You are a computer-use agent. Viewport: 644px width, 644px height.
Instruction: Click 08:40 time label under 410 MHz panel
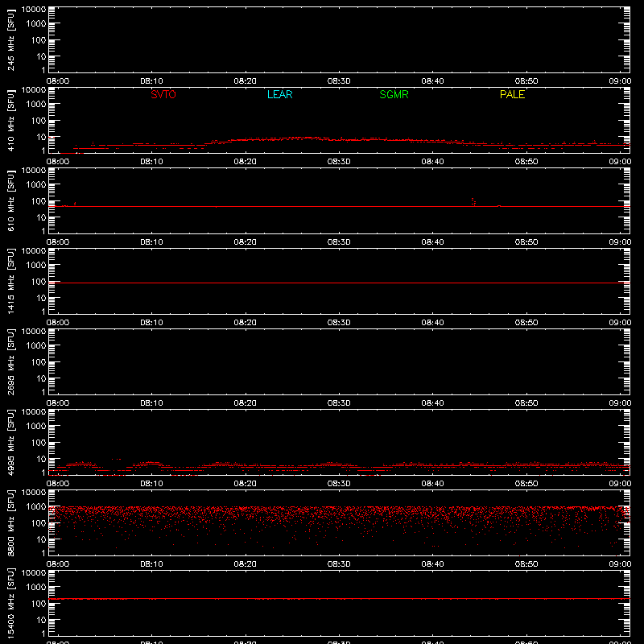[x=432, y=162]
